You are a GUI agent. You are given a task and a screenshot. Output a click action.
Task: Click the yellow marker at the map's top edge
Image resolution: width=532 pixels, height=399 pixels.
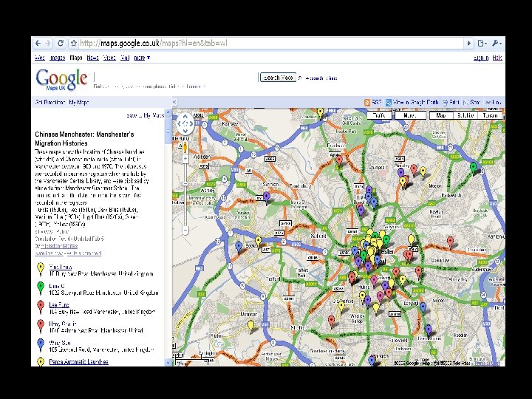320,113
